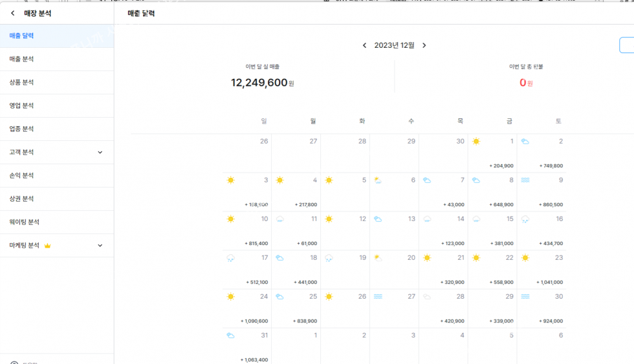Expand the 고객 분석 submenu chevron
Viewport: 634px width, 364px height.
tap(100, 153)
